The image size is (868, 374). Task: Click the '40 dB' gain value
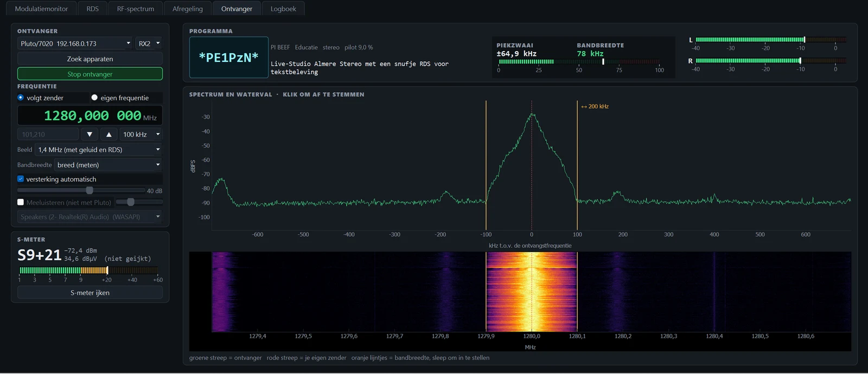tap(155, 191)
